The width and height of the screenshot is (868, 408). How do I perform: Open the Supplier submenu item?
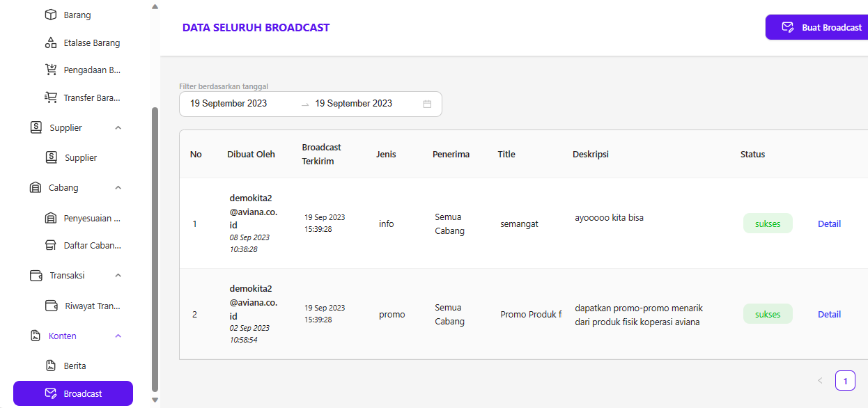pos(80,158)
